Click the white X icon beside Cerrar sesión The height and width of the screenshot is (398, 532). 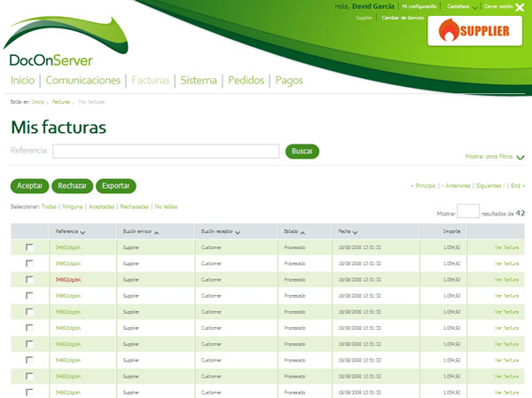pos(520,7)
